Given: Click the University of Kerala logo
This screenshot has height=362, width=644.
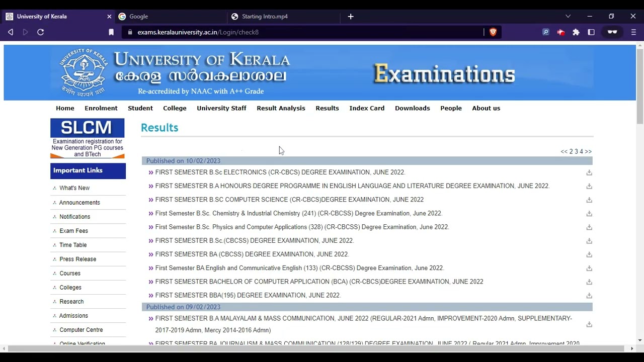Looking at the screenshot, I should [84, 73].
